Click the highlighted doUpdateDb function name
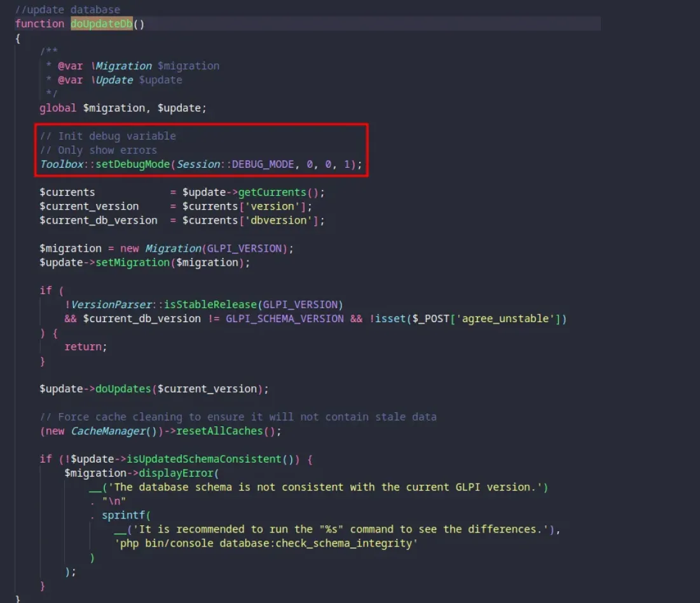 coord(102,24)
